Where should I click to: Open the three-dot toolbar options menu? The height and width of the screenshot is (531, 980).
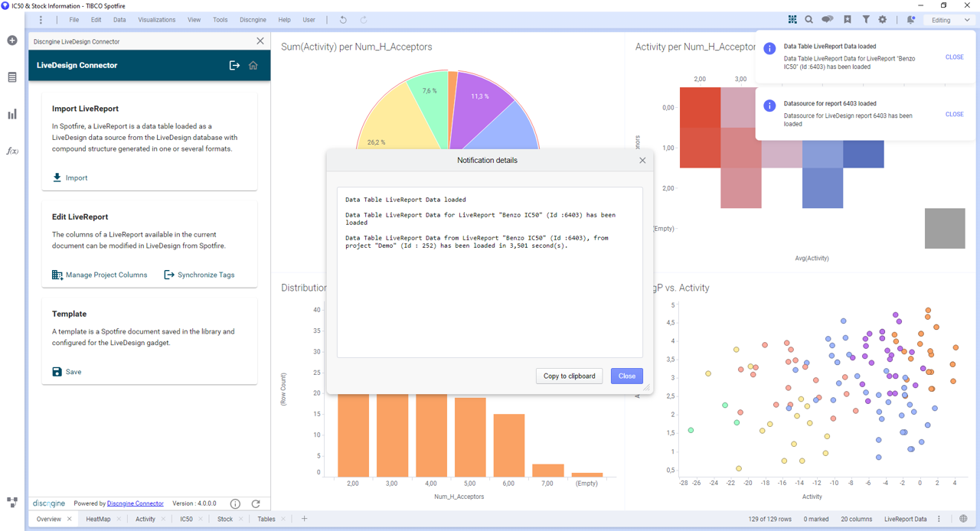(41, 20)
